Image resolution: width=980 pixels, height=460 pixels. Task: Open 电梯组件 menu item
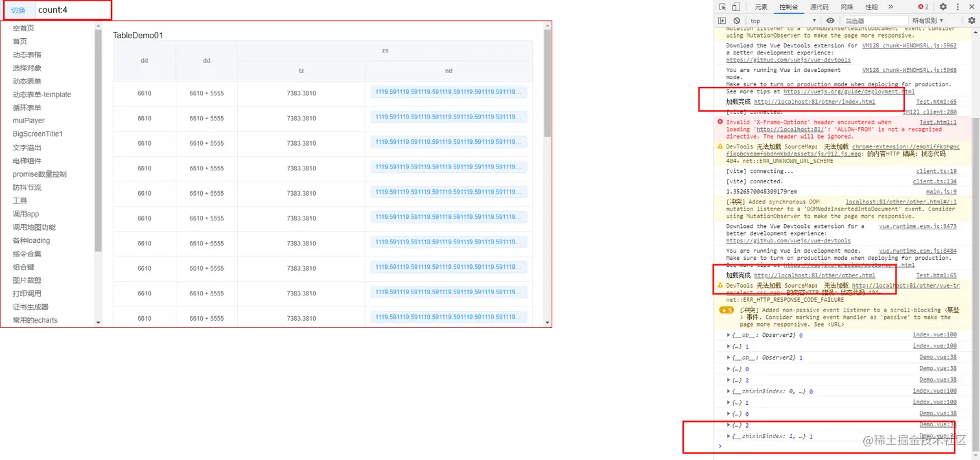point(27,161)
